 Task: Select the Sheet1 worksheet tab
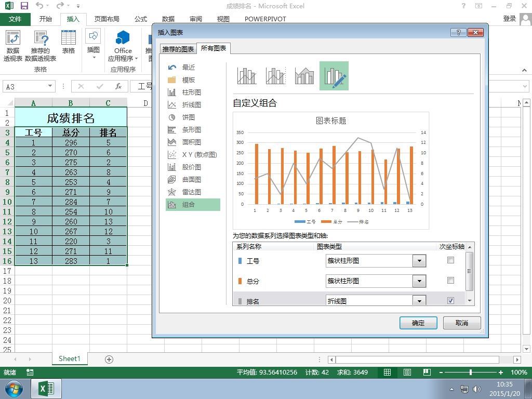pyautogui.click(x=70, y=358)
